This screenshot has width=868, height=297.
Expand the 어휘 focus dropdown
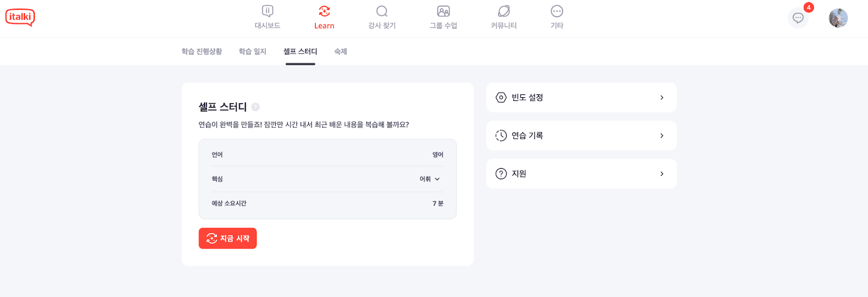430,179
